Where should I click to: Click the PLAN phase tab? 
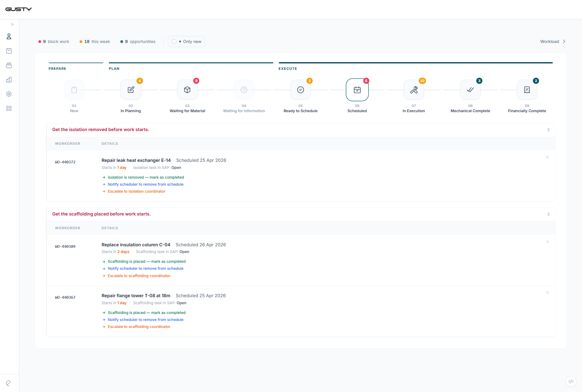tap(114, 69)
